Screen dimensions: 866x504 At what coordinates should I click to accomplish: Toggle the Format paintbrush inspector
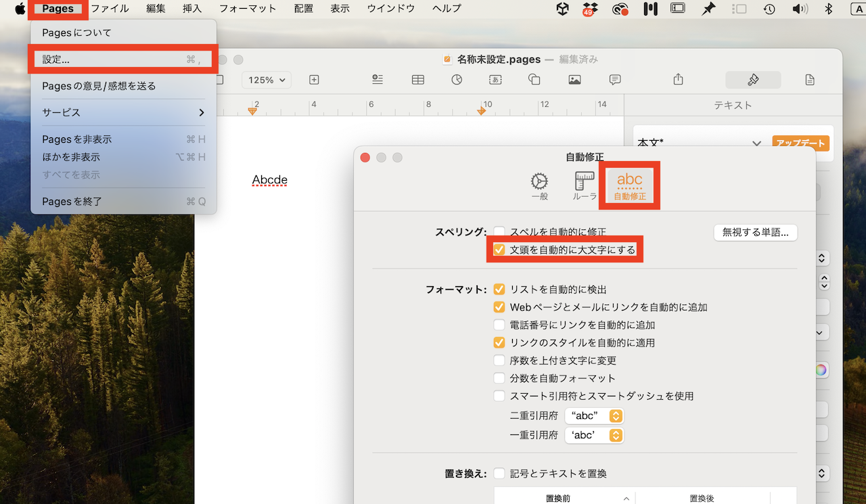tap(753, 80)
